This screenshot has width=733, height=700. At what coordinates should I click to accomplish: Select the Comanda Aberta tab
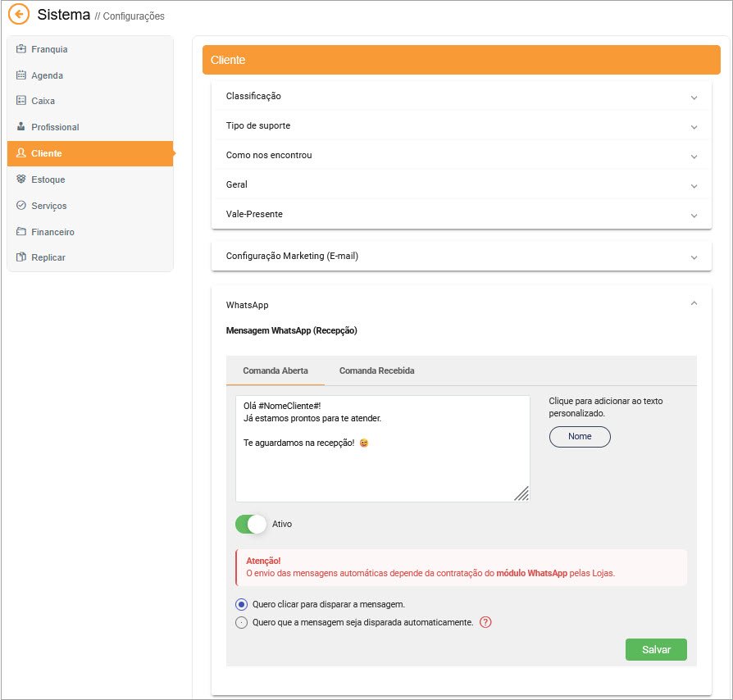tap(275, 370)
